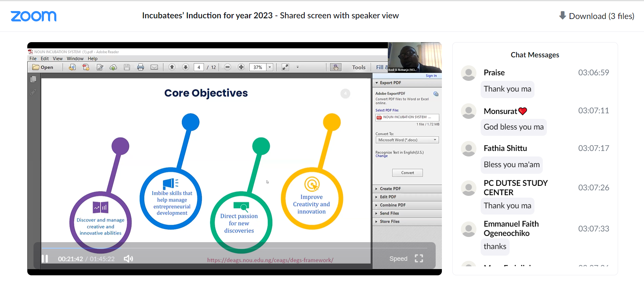Click the 03:06:59 chat timestamp

click(594, 73)
